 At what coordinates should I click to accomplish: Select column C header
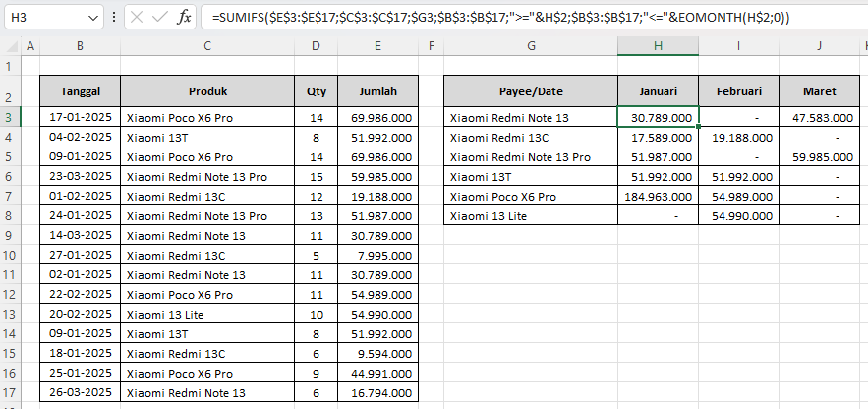(207, 46)
